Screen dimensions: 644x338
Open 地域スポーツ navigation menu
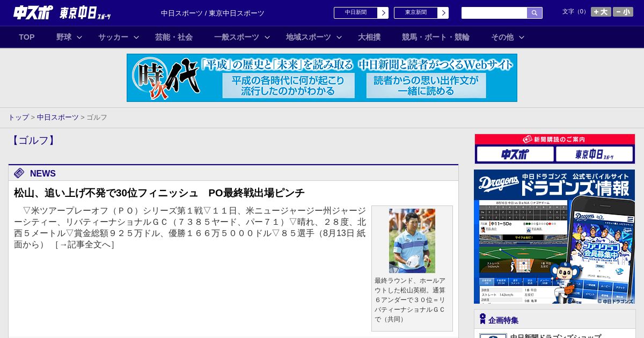pyautogui.click(x=309, y=37)
